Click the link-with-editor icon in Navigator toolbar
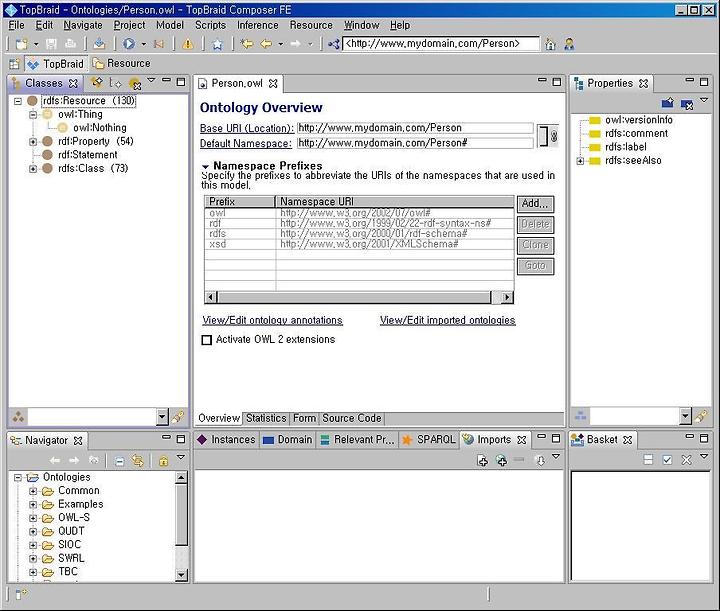The height and width of the screenshot is (611, 720). (x=137, y=460)
